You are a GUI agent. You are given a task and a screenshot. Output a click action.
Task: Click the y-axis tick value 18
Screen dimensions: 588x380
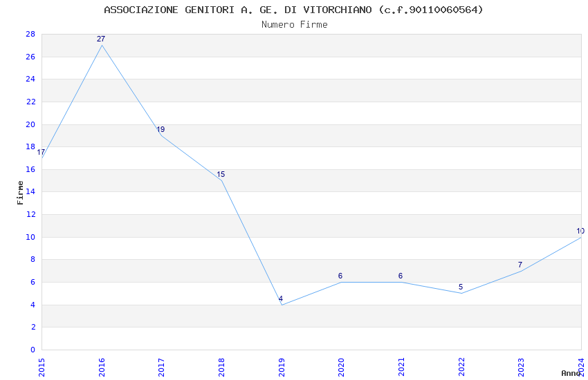pyautogui.click(x=30, y=146)
